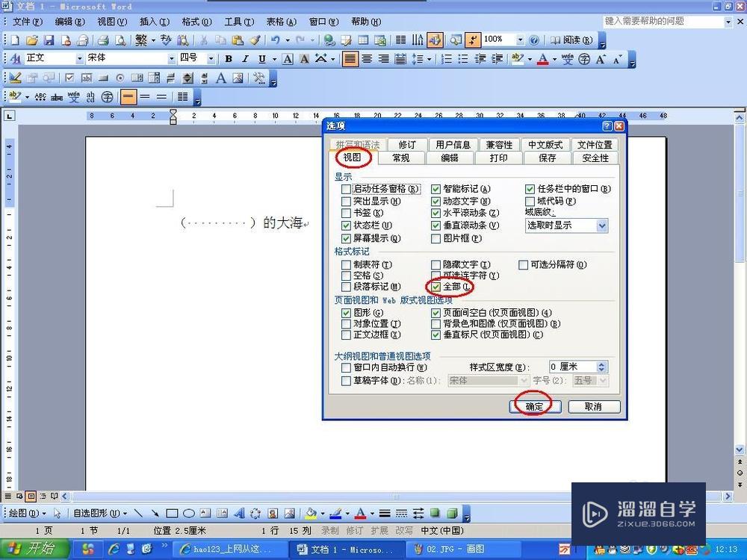Image resolution: width=747 pixels, height=560 pixels.
Task: Check the 书签 option
Action: coord(347,214)
